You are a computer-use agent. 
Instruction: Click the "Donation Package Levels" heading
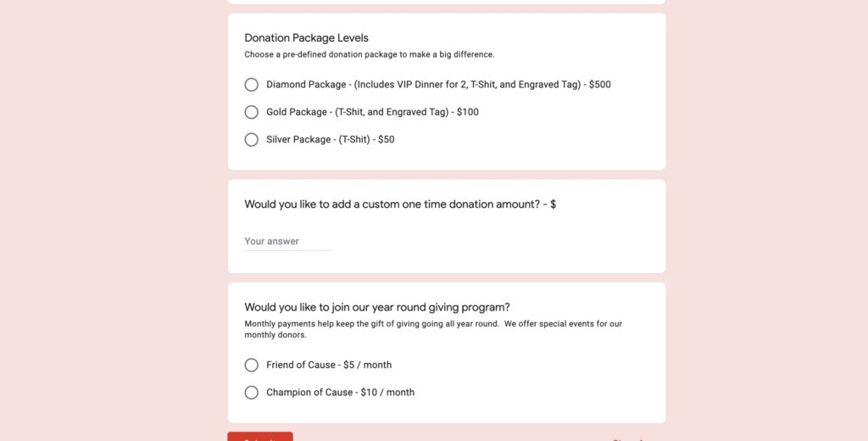[x=306, y=38]
